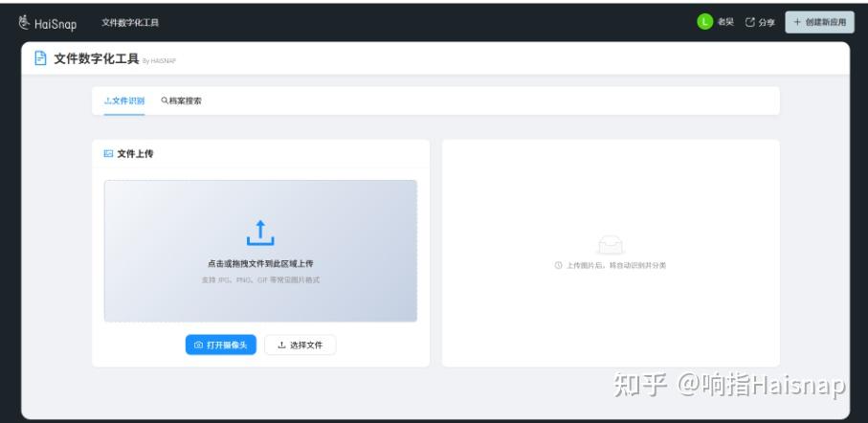The height and width of the screenshot is (423, 868).
Task: Click the blue document icon beside page title
Action: click(x=40, y=58)
